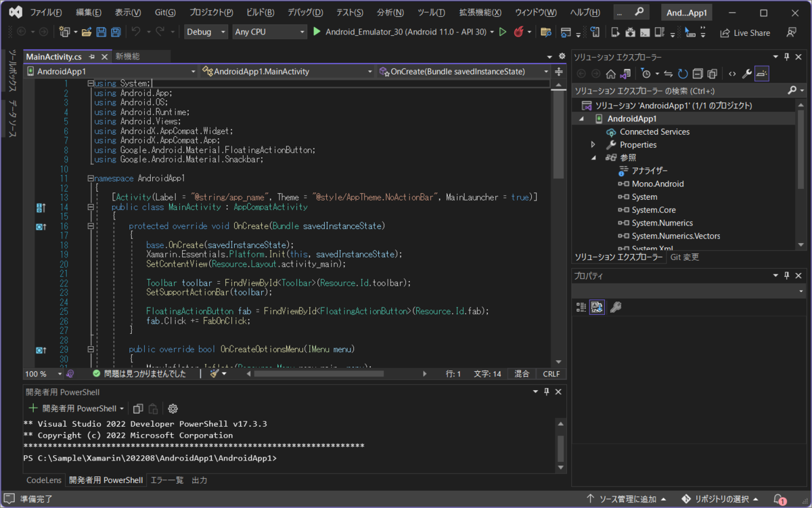The height and width of the screenshot is (508, 812).
Task: Click the Hot Reload flame icon
Action: click(x=519, y=32)
